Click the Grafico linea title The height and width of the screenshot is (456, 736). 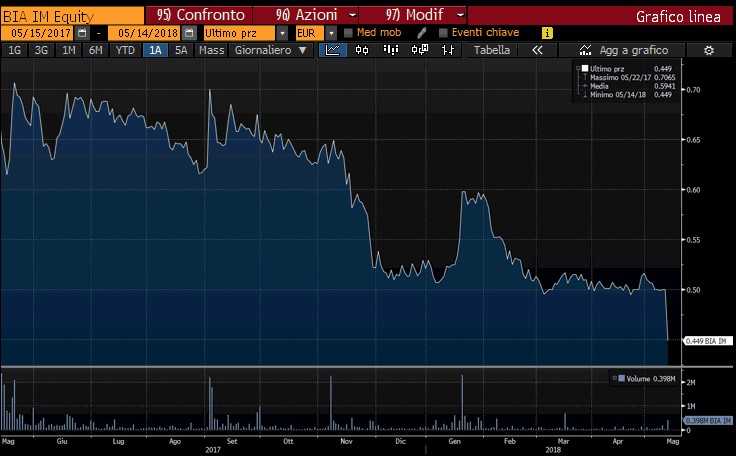[678, 17]
